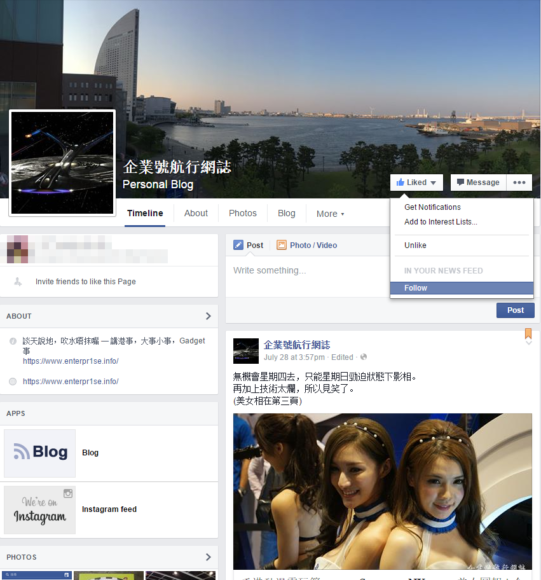Click the Edited label on the post
The image size is (541, 580).
[342, 357]
